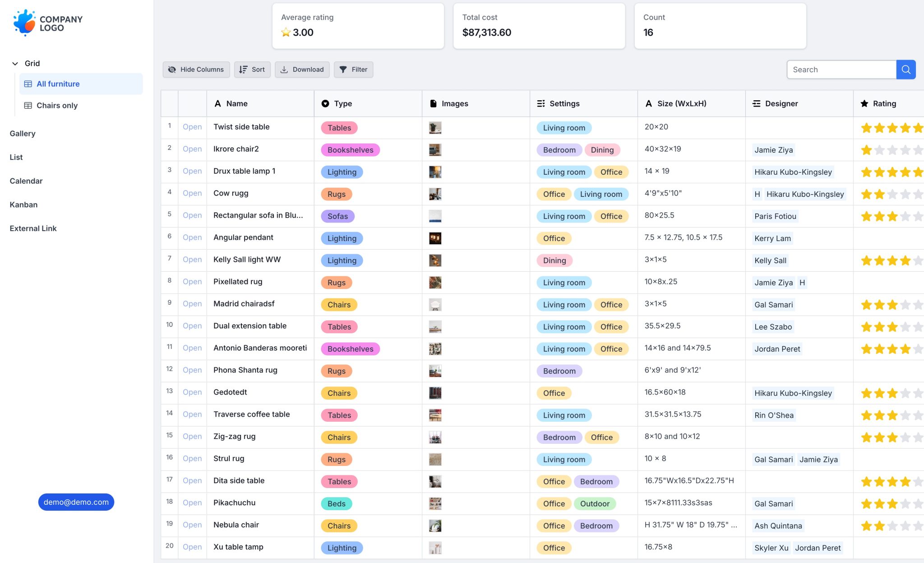Screen dimensions: 924x563
Task: Click the image thumbnail for Pixellated rug
Action: click(435, 282)
